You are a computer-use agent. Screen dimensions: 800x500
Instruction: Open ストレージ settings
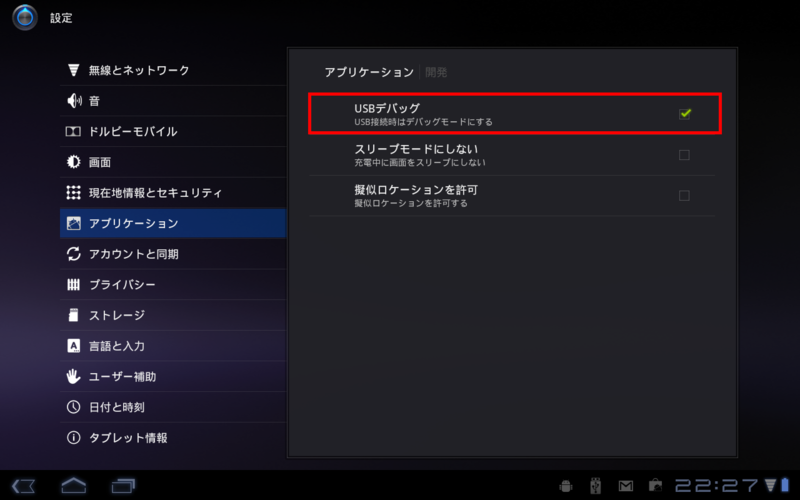coord(173,315)
